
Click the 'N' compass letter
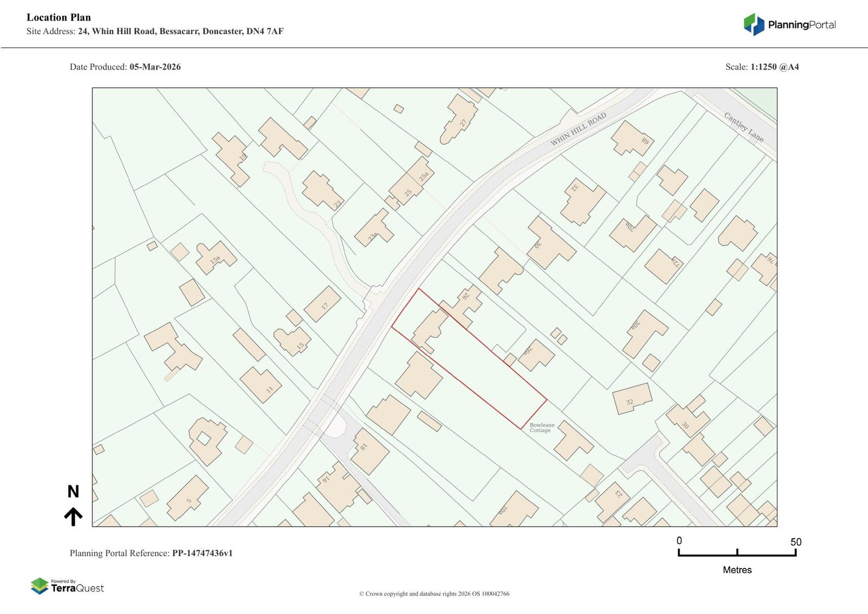[73, 492]
